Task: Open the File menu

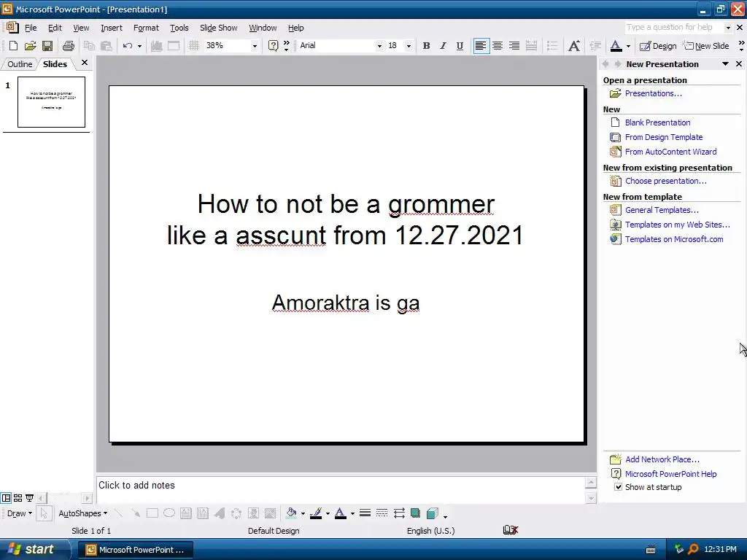Action: click(31, 28)
